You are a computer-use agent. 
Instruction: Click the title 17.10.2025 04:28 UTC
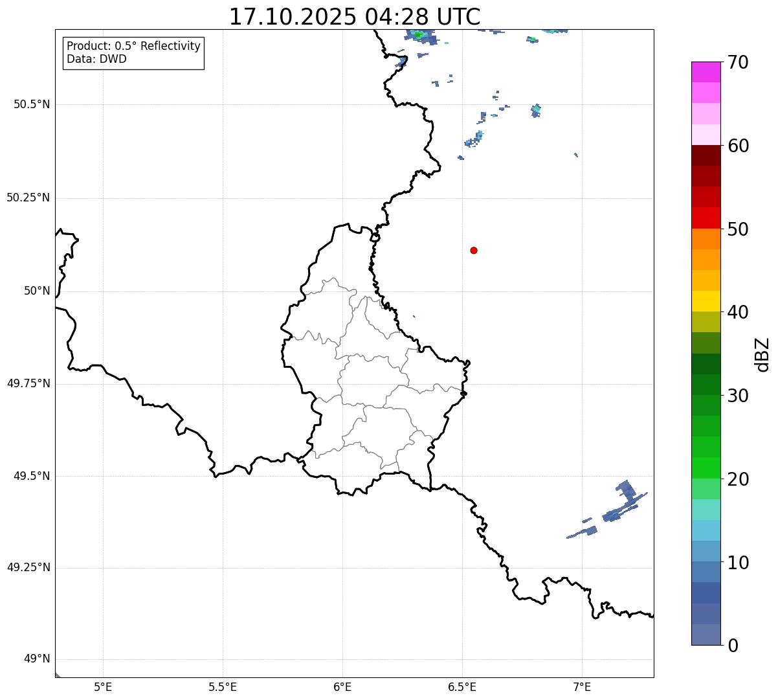click(x=355, y=16)
